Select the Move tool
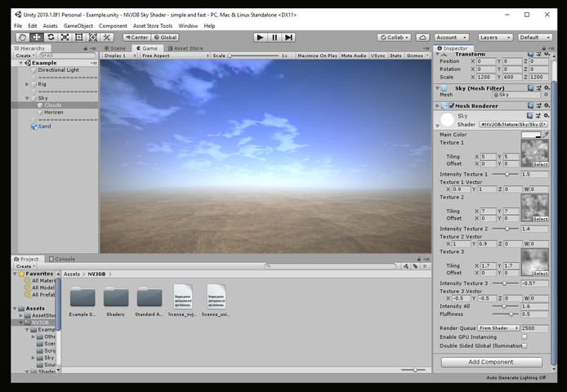Image resolution: width=567 pixels, height=392 pixels. 37,38
